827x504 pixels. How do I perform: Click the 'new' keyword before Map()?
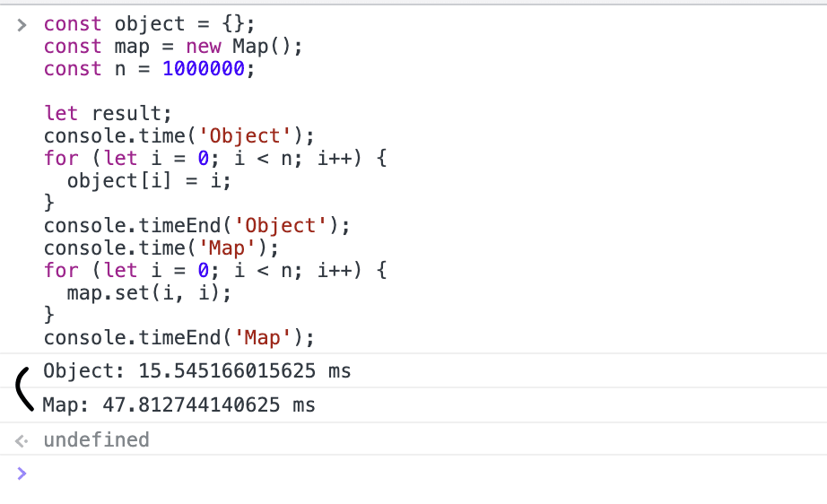(203, 47)
